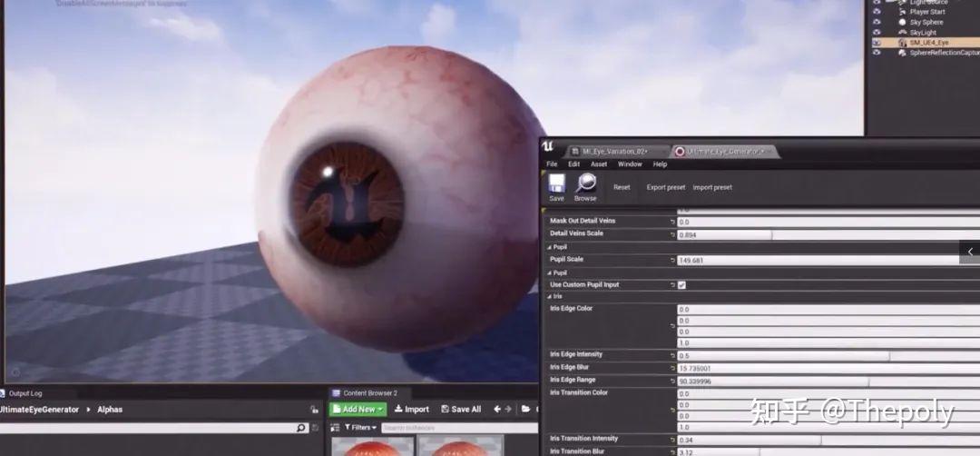Viewport: 980px width, 456px height.
Task: Open the File menu
Action: pos(552,164)
